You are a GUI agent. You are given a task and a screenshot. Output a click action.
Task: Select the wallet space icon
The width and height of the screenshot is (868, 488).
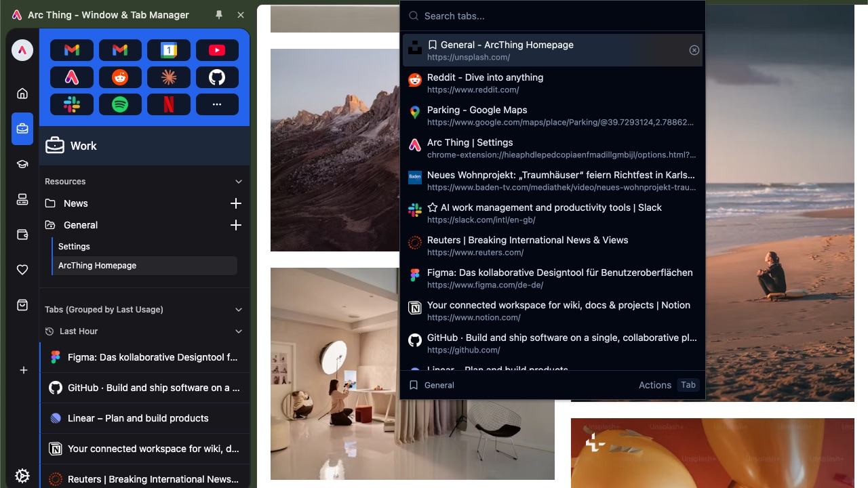point(22,235)
